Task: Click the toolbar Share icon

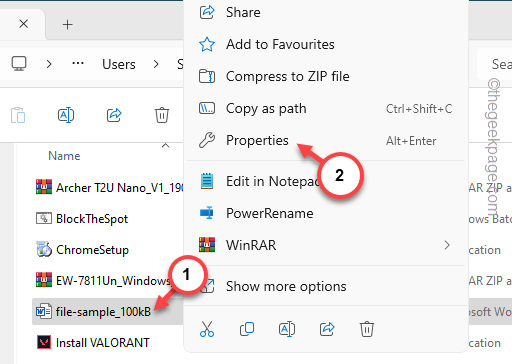Action: (x=114, y=115)
